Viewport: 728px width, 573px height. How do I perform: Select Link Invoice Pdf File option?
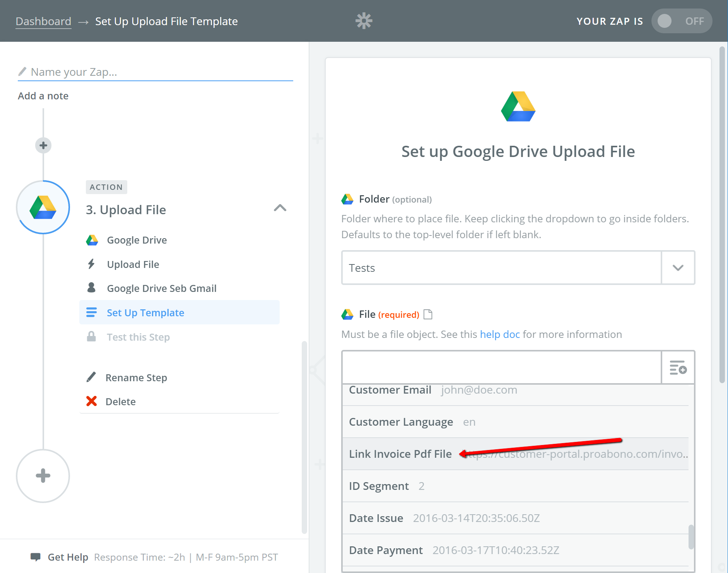tap(515, 454)
